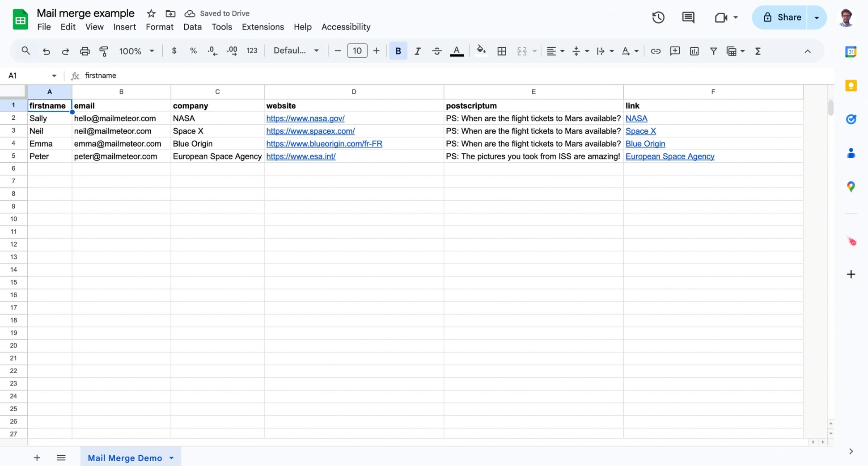Apply currency format icon
The image size is (868, 466).
point(174,51)
